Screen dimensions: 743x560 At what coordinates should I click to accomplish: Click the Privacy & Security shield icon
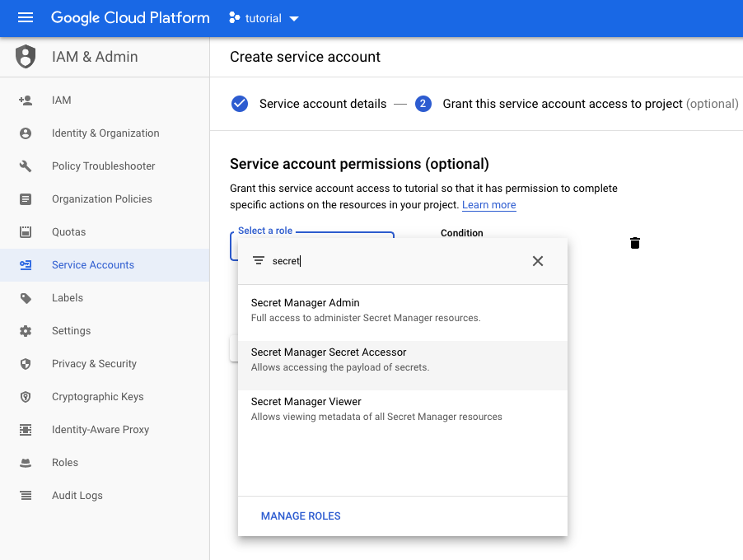pos(26,364)
